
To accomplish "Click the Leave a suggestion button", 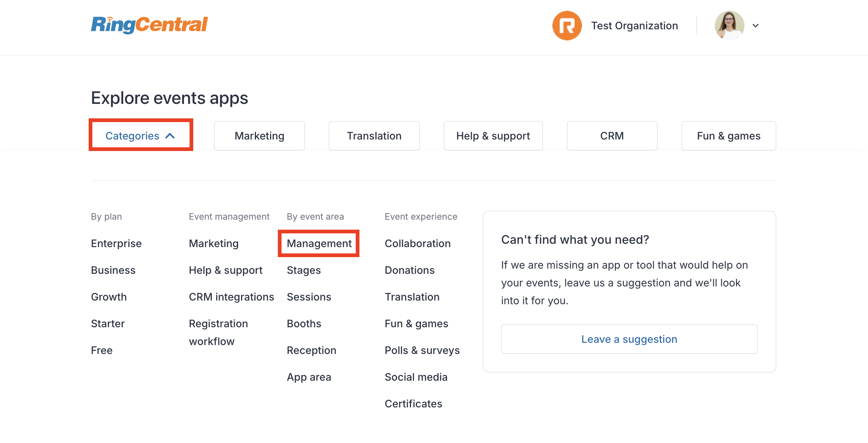I will tap(629, 339).
